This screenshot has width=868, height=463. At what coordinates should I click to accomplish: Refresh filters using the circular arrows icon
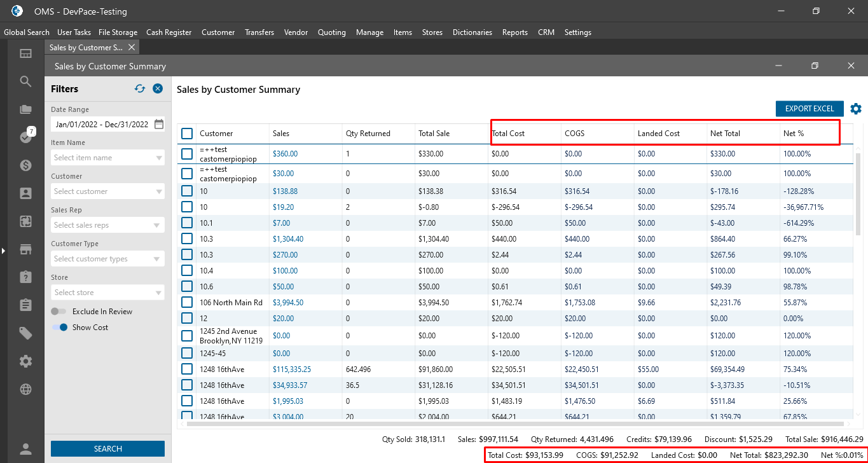pyautogui.click(x=140, y=89)
